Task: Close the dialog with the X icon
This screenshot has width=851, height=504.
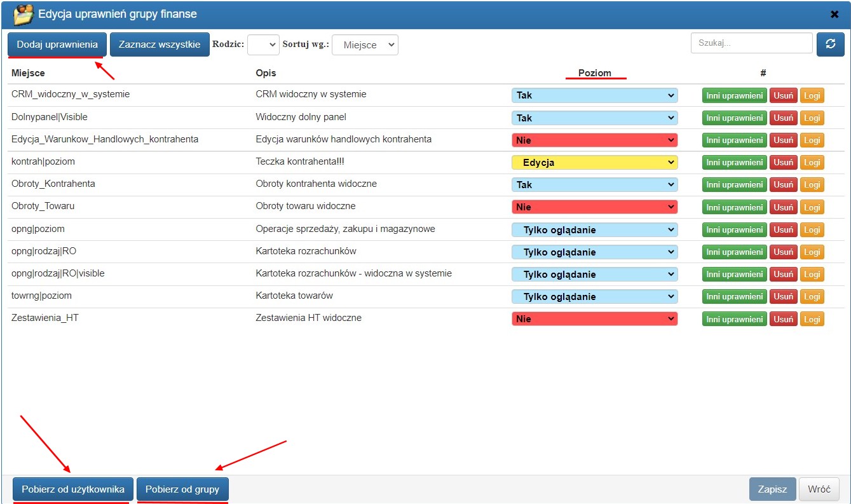Action: 835,14
